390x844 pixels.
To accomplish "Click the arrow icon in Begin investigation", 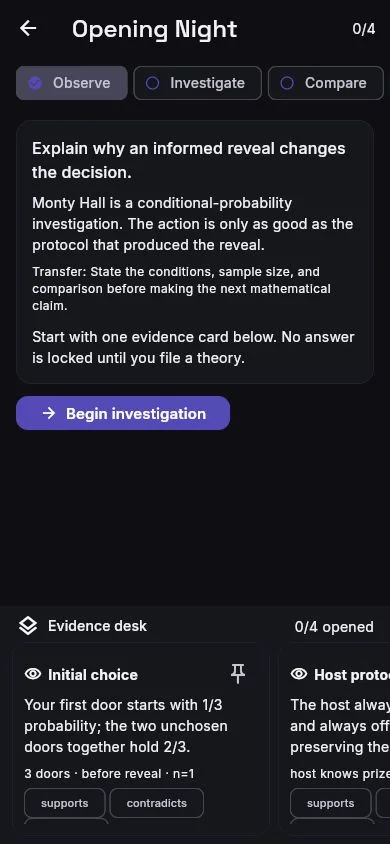I will [x=49, y=413].
